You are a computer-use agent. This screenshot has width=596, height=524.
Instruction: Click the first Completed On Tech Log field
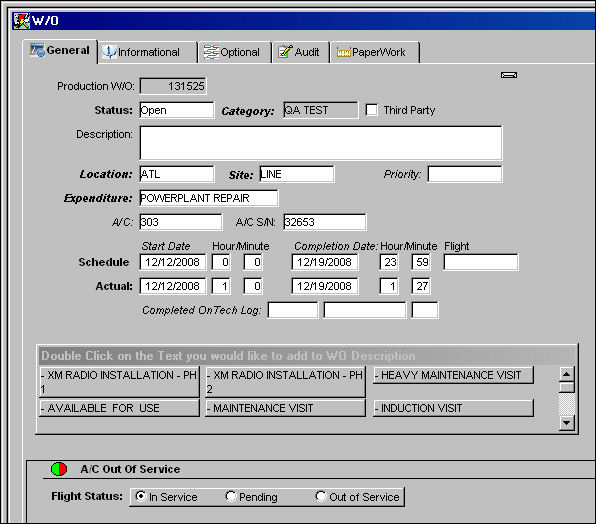pos(293,310)
